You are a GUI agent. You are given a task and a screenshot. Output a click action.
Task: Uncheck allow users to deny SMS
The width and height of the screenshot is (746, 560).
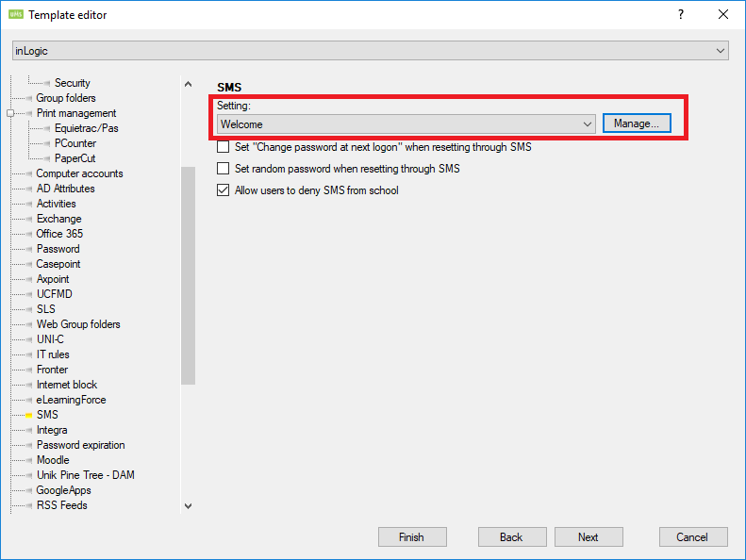[x=224, y=190]
